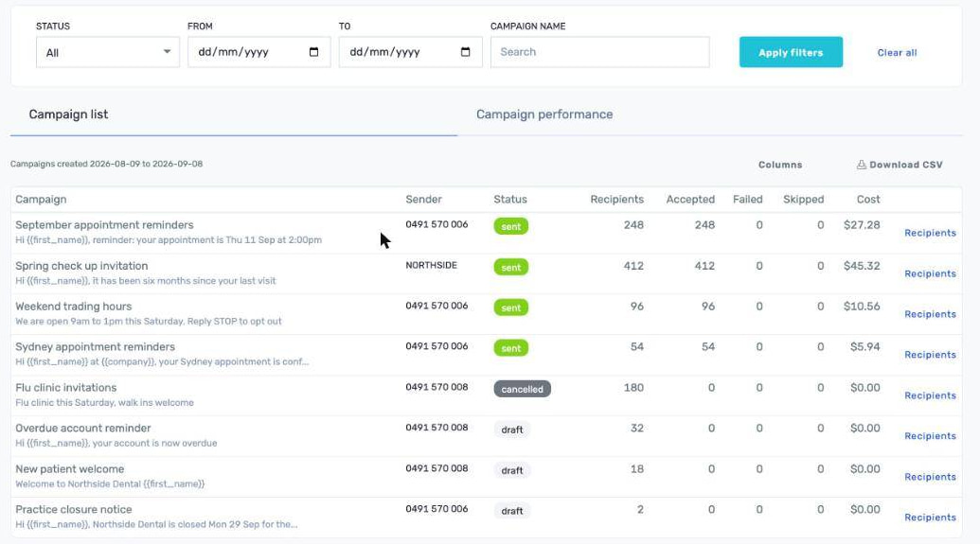Click the Cost column header
Viewport: 980px width, 544px height.
click(868, 200)
